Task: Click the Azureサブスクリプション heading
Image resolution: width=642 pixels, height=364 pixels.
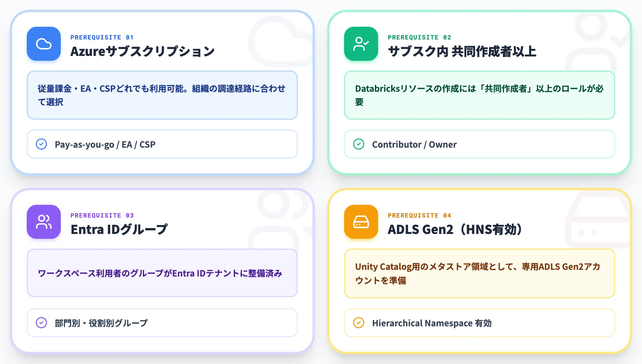Action: [x=143, y=51]
